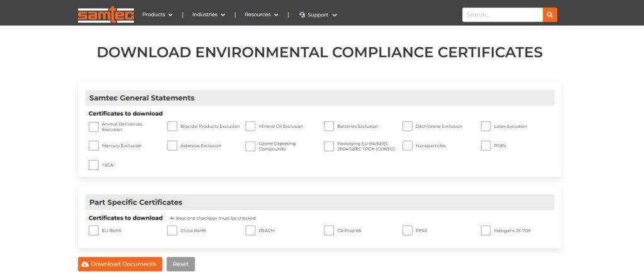
Task: Enable the CA Prop 65 checkbox
Action: click(329, 230)
